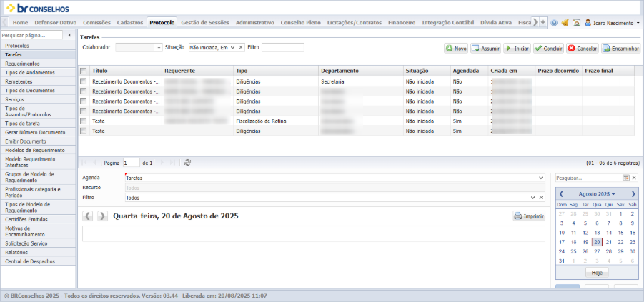Go to next day with right arrow
Image resolution: width=644 pixels, height=302 pixels.
pyautogui.click(x=103, y=216)
